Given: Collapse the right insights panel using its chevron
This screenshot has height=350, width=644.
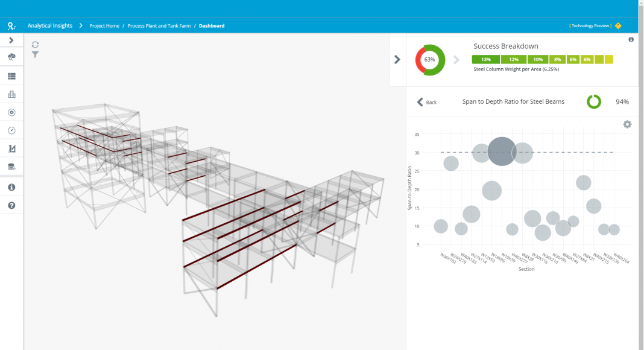Looking at the screenshot, I should 397,60.
